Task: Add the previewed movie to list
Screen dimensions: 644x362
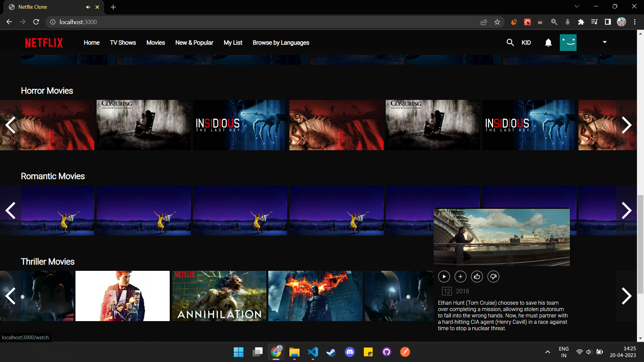Action: click(x=461, y=276)
